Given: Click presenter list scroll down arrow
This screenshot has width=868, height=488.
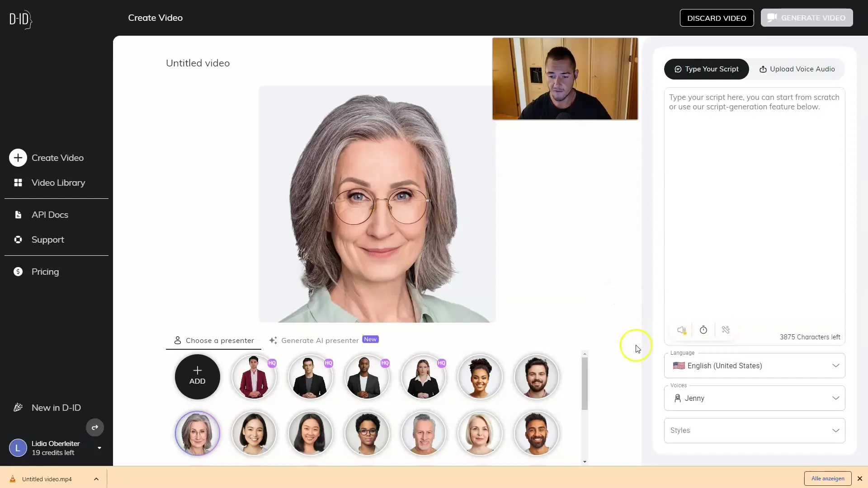Looking at the screenshot, I should click(585, 461).
